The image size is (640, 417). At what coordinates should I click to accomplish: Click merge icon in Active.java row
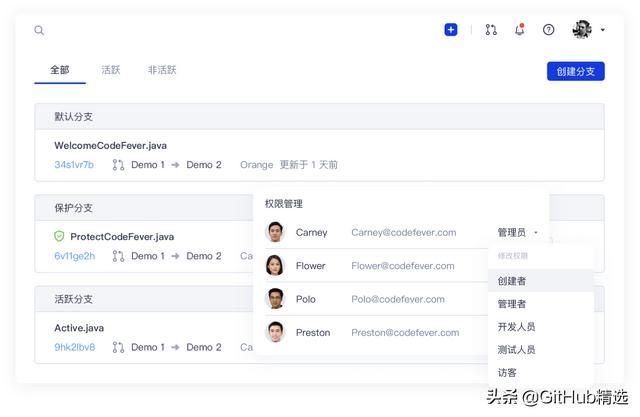coord(118,347)
